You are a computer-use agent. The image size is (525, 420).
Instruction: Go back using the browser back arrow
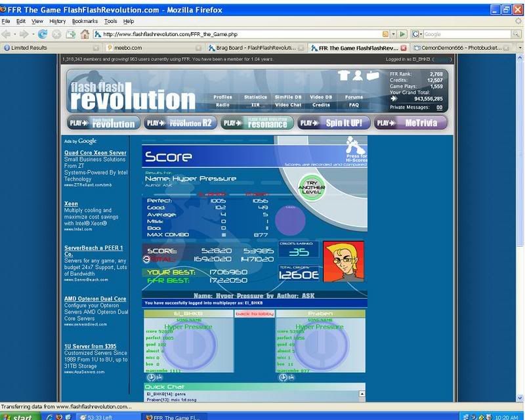(x=8, y=33)
